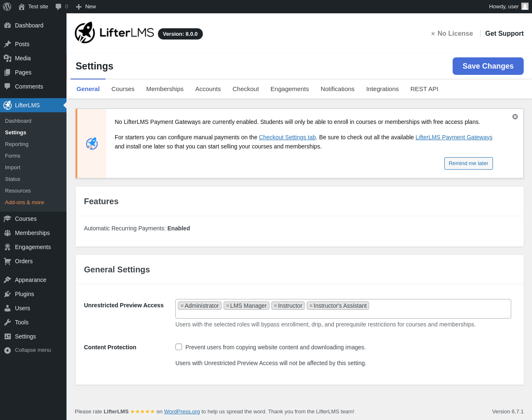Click the Test site home icon
Screen dimensions: 532x420
(22, 7)
